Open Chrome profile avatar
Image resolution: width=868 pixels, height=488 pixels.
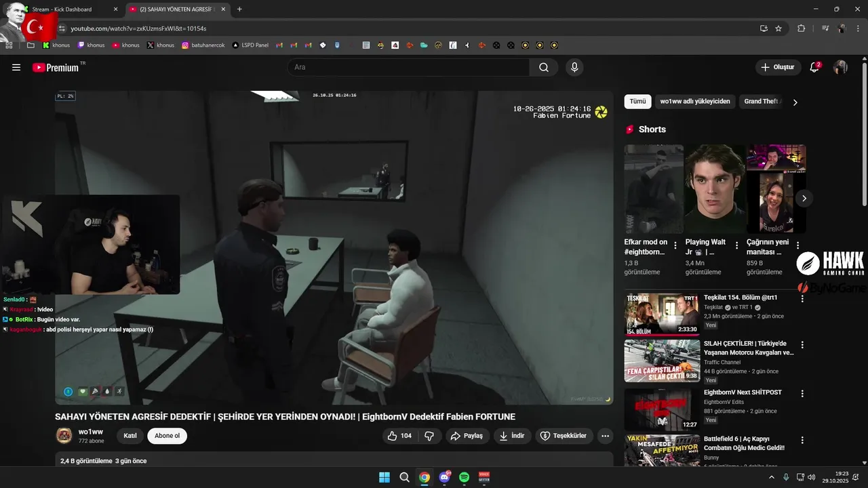click(842, 28)
